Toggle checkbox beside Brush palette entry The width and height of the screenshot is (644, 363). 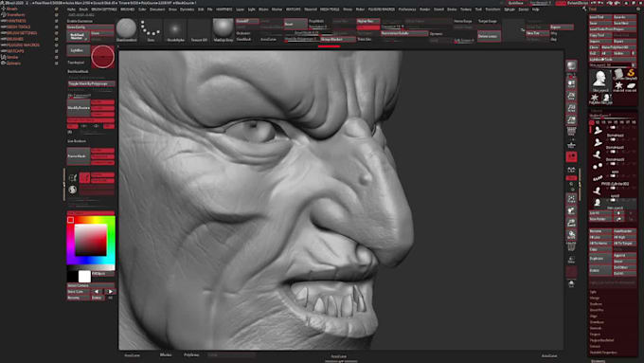pos(56,9)
